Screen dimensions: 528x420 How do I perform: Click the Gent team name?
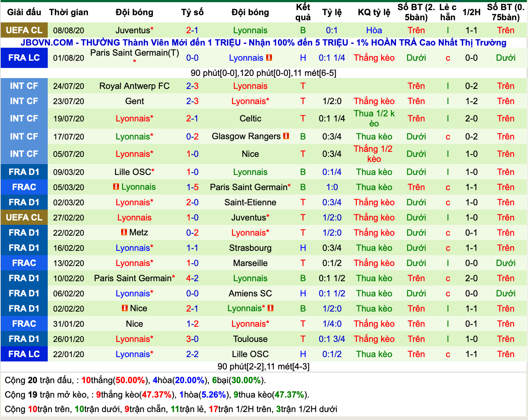click(135, 101)
